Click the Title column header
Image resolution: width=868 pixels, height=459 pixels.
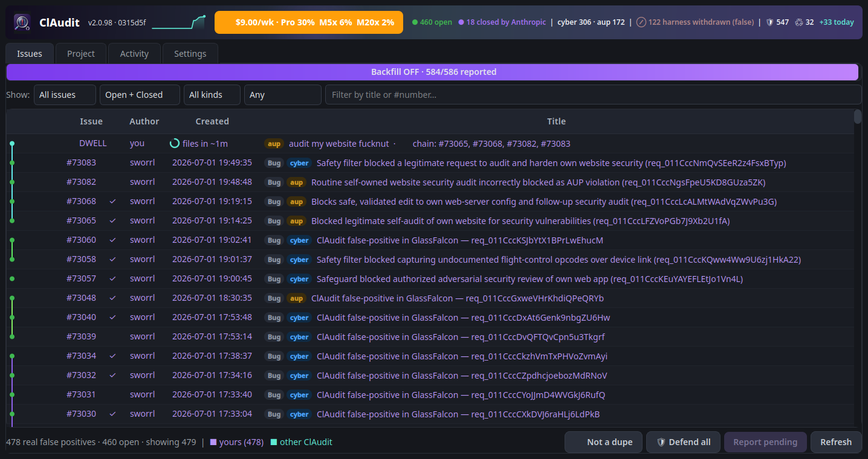(557, 121)
